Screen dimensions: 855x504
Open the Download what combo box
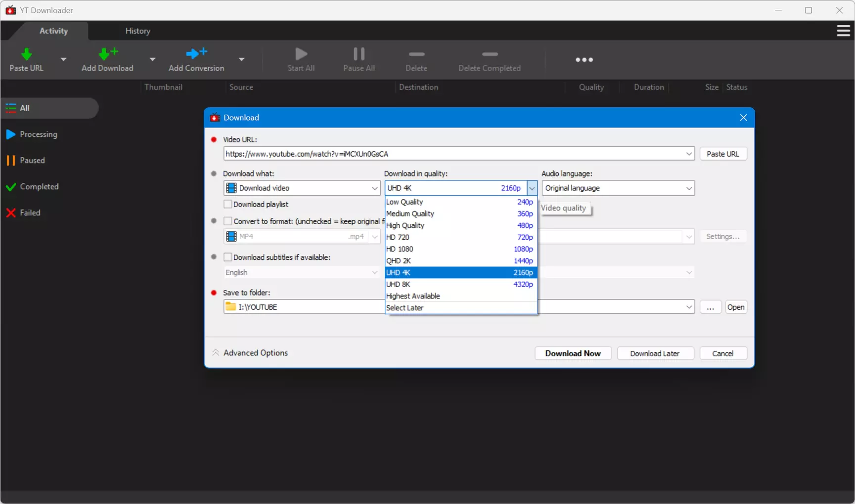click(x=302, y=188)
